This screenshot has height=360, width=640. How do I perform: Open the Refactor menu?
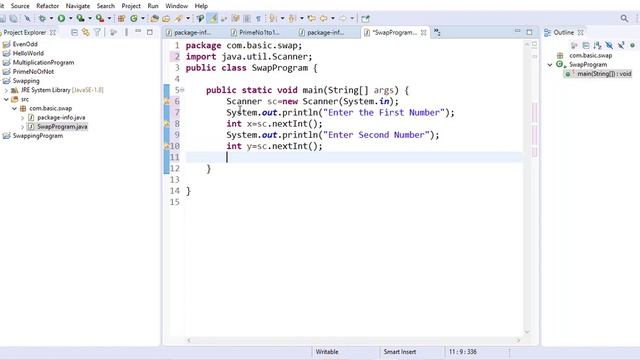point(47,6)
